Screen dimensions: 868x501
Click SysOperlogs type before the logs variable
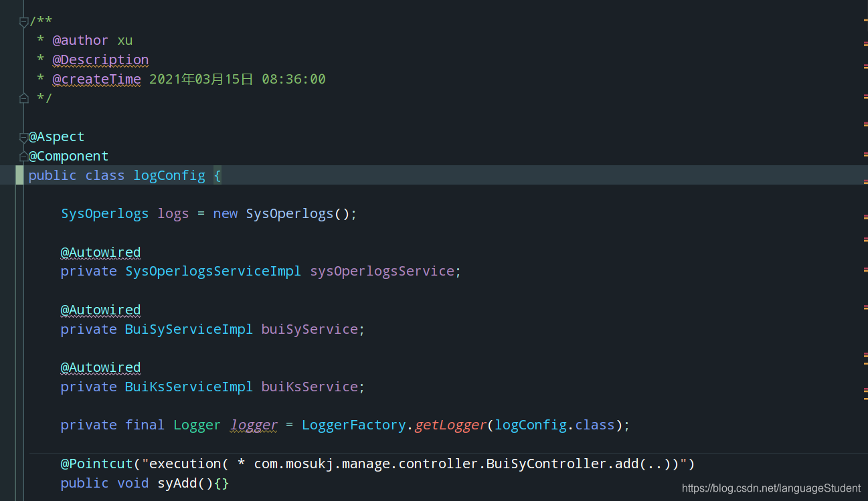tap(105, 213)
